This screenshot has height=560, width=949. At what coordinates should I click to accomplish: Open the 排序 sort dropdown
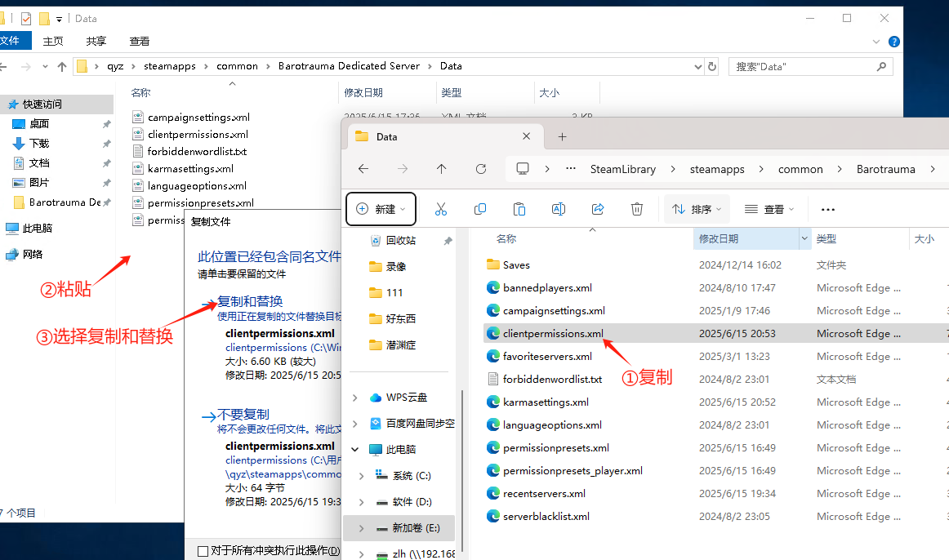coord(697,209)
